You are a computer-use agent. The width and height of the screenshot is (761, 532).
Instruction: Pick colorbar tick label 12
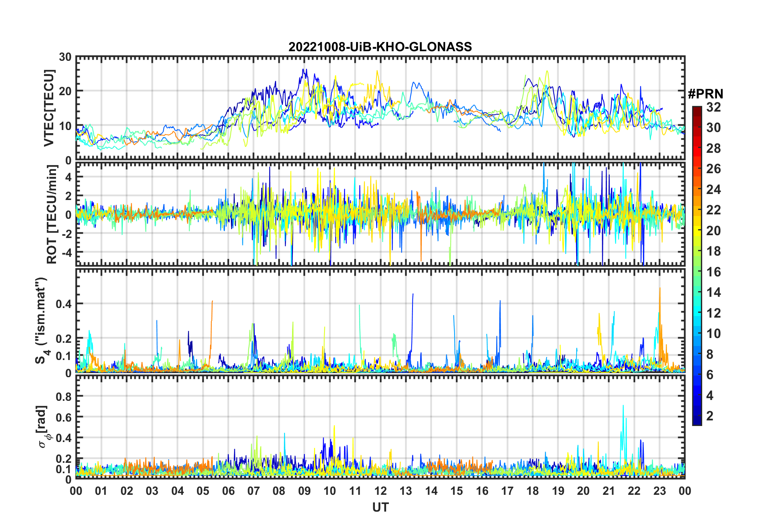pos(713,313)
